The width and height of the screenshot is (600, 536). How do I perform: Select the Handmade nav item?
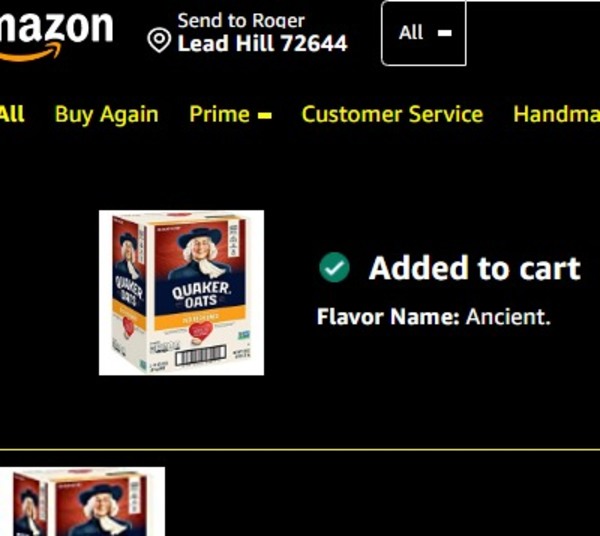(556, 114)
